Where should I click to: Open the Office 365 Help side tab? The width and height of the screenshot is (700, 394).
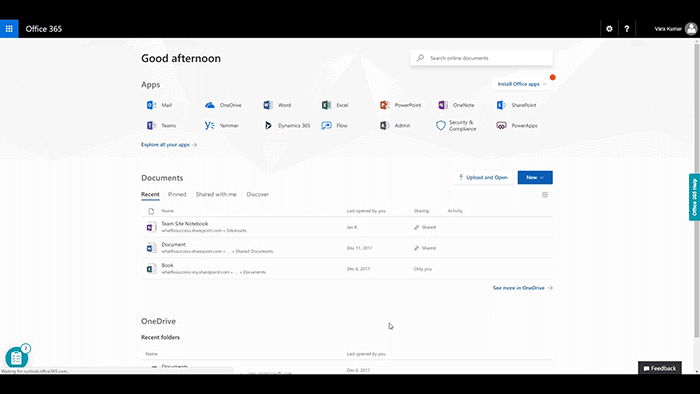694,197
